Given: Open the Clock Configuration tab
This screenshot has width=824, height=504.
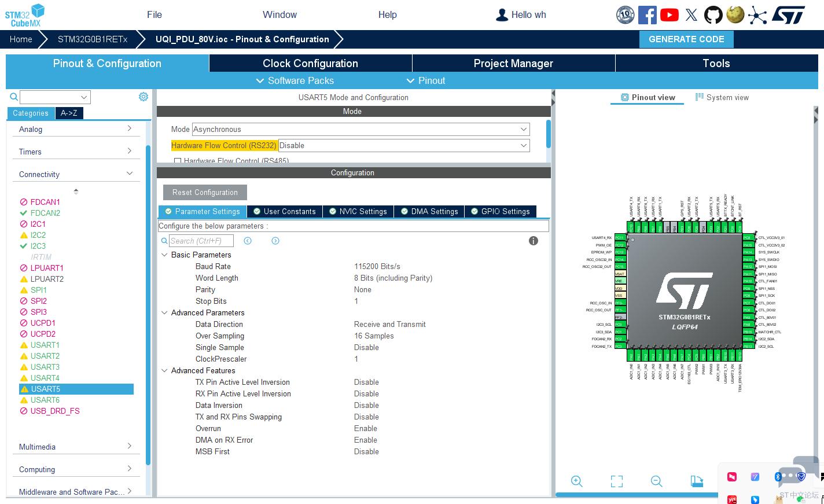Looking at the screenshot, I should click(310, 63).
